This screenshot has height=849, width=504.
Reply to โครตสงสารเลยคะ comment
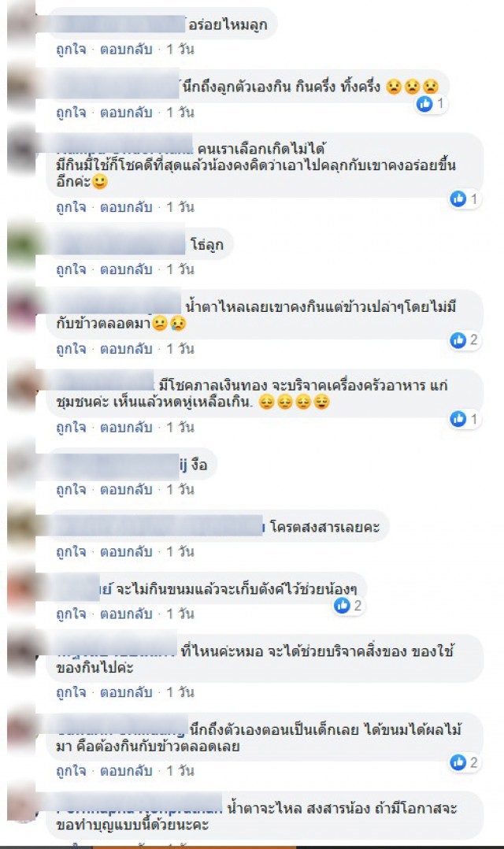click(x=126, y=552)
